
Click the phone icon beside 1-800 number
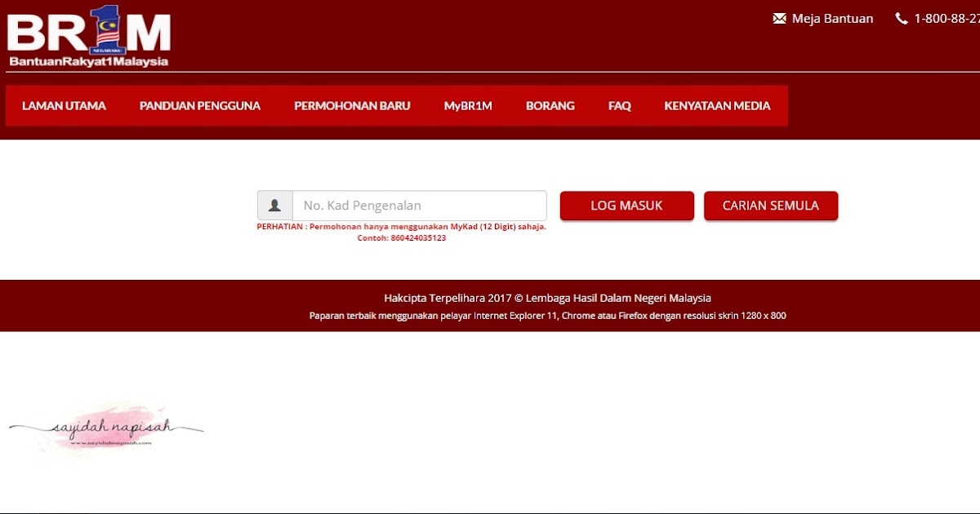pos(902,18)
